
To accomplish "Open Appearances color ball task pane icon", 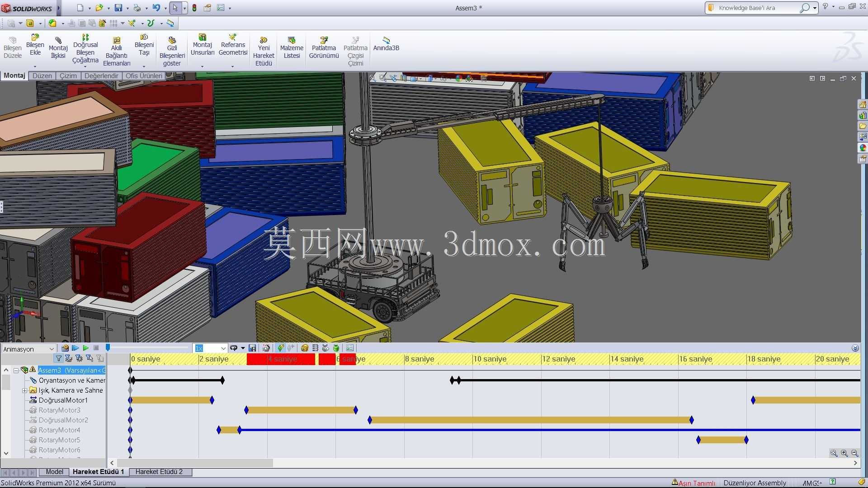I will 863,148.
